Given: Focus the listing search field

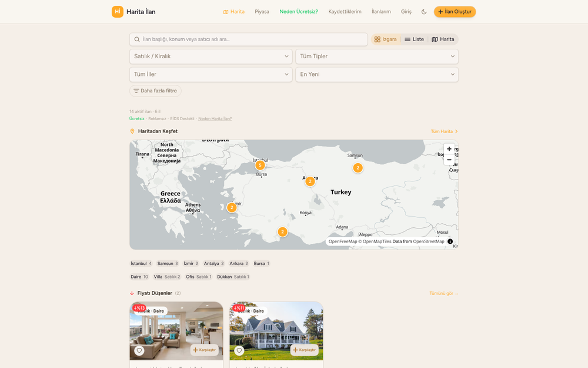Looking at the screenshot, I should (x=248, y=39).
